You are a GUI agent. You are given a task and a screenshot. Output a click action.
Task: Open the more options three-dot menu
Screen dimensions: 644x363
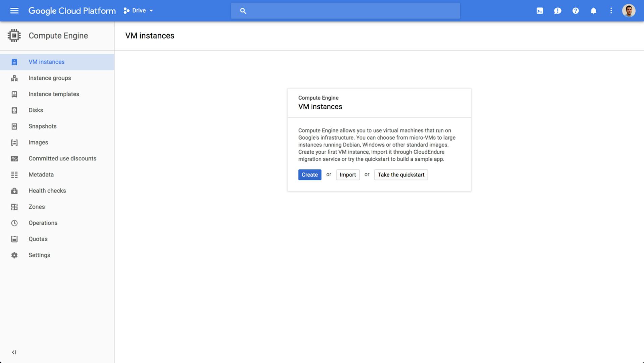click(x=611, y=10)
